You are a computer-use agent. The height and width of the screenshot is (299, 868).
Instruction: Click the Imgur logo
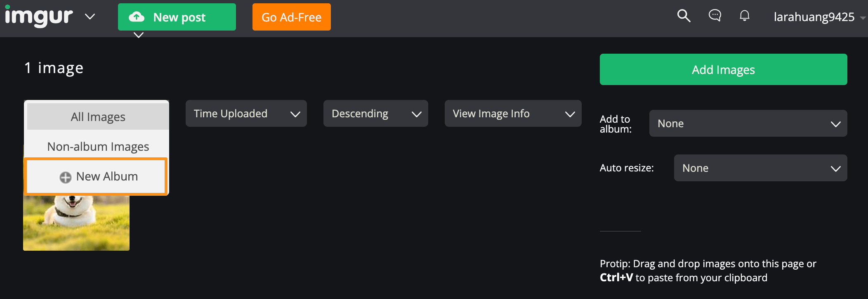[39, 17]
